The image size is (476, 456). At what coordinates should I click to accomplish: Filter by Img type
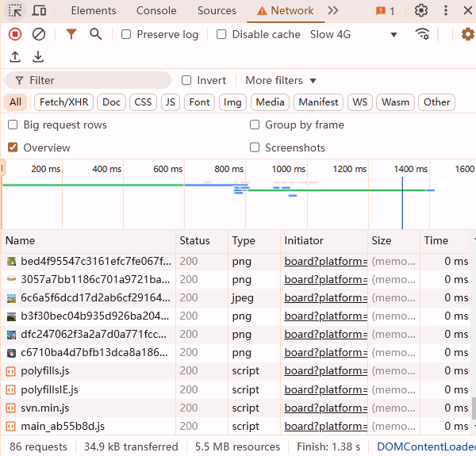tap(232, 102)
